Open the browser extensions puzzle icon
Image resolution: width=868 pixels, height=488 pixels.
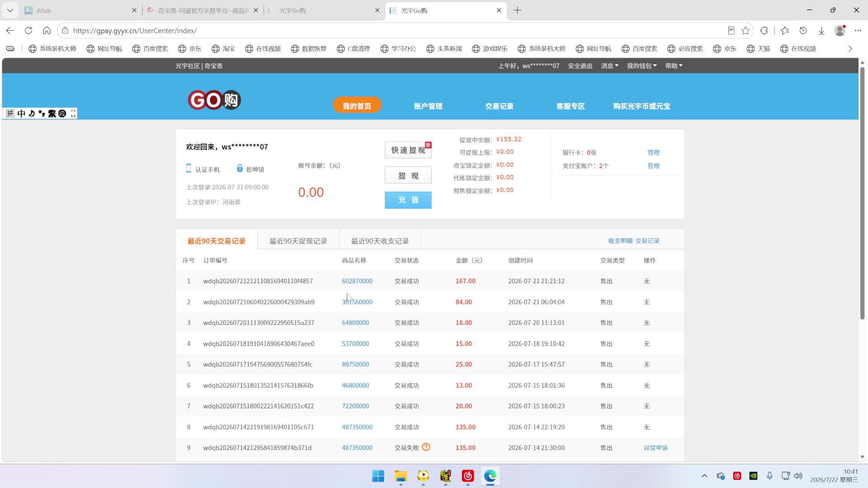click(764, 30)
